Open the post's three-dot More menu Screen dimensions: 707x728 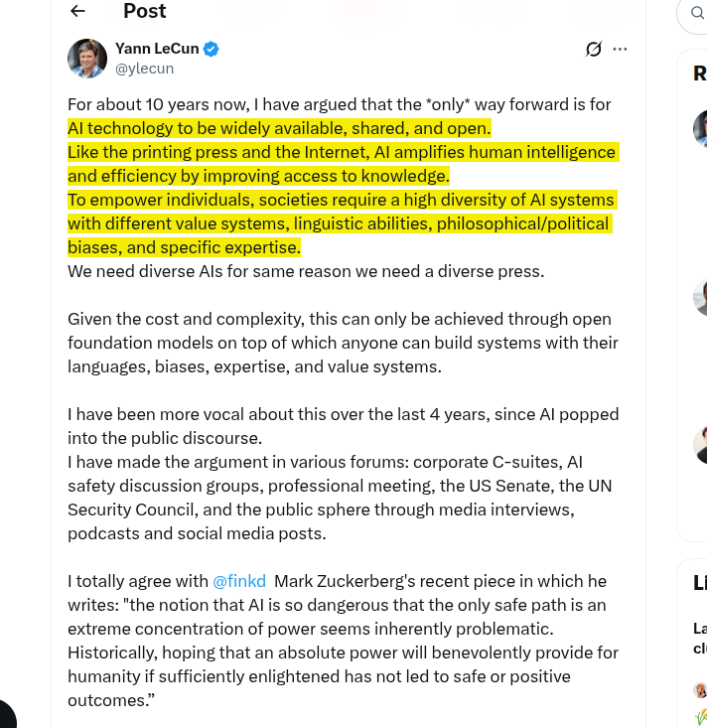620,49
